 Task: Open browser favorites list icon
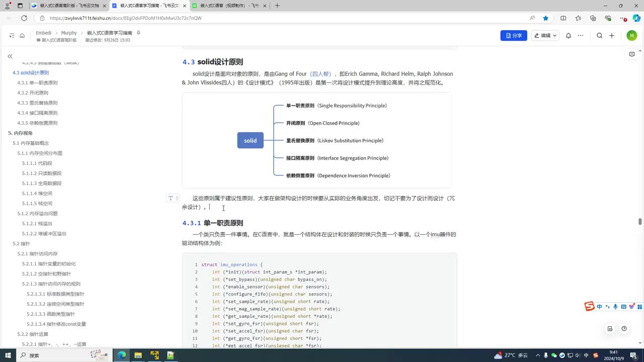click(x=578, y=18)
